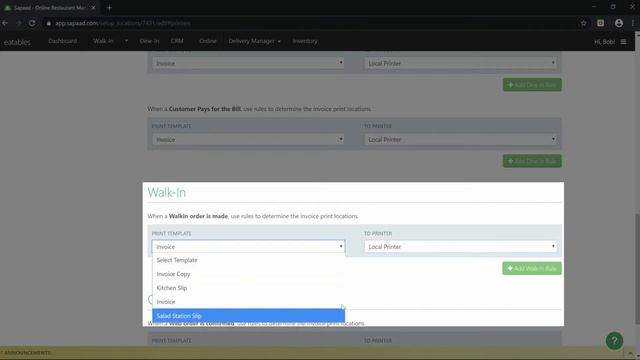Open browser profile avatar icon
The width and height of the screenshot is (640, 360).
tap(619, 23)
